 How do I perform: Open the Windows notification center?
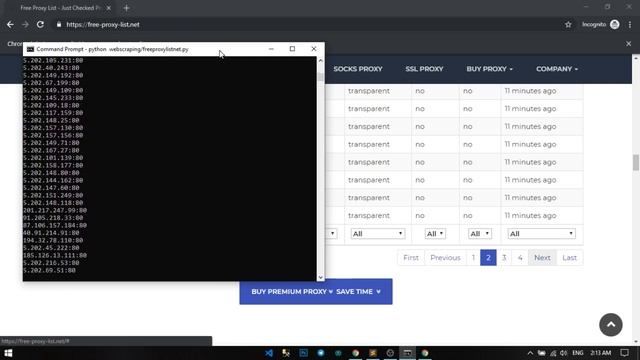[624, 353]
